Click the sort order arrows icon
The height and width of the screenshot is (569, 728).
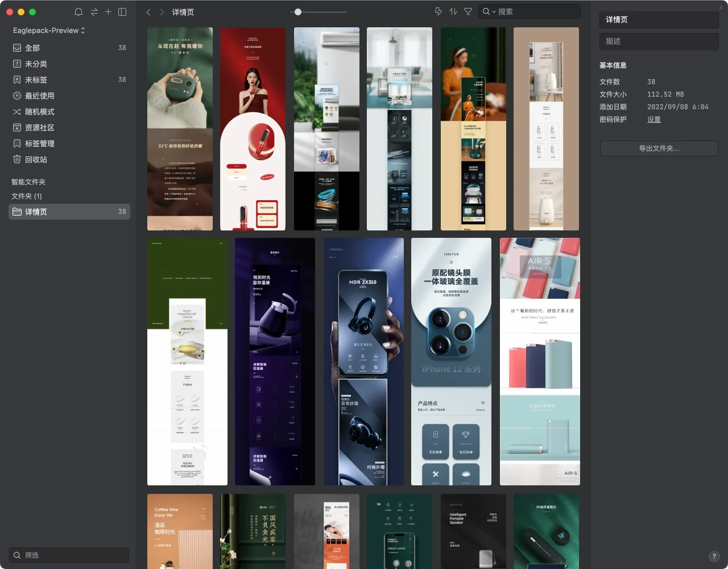[453, 11]
